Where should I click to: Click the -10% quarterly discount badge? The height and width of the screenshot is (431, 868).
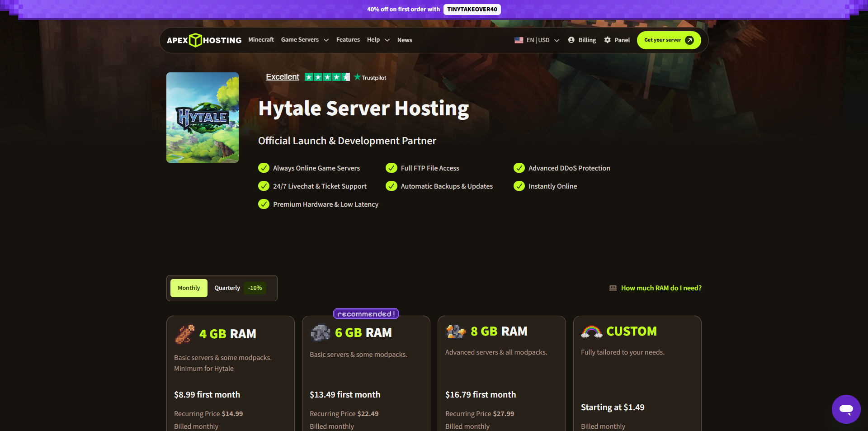point(255,288)
